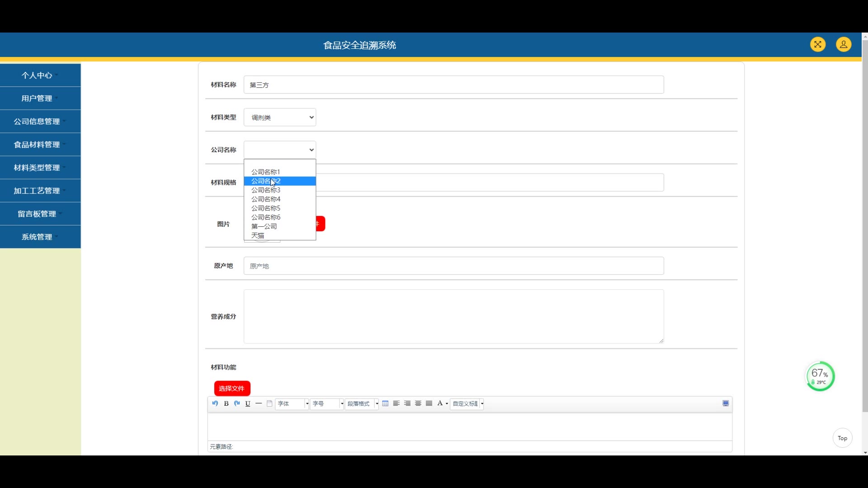Click inside the rich text editor body
Screen dimensions: 868x488
coord(470,427)
